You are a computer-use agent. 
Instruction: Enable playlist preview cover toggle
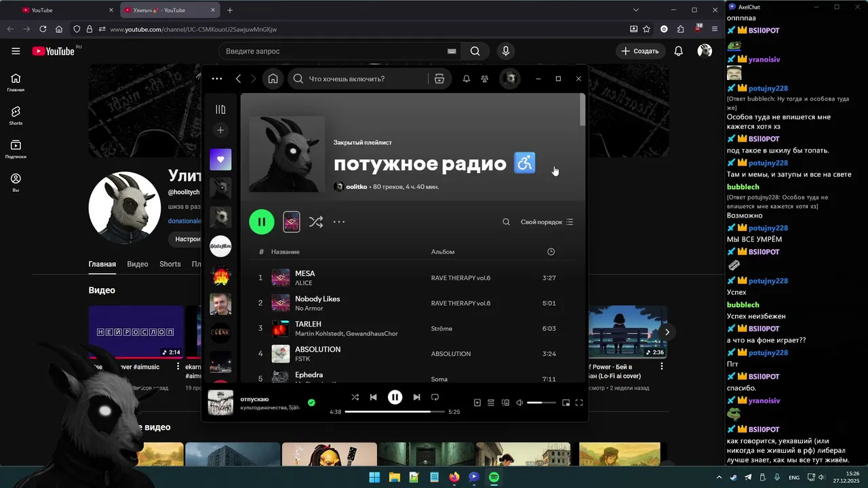tap(292, 222)
